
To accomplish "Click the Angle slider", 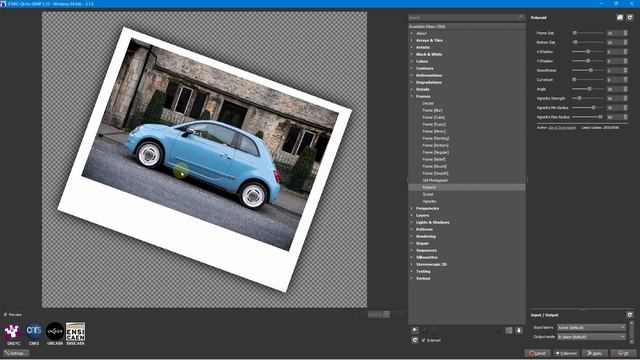I will (588, 89).
